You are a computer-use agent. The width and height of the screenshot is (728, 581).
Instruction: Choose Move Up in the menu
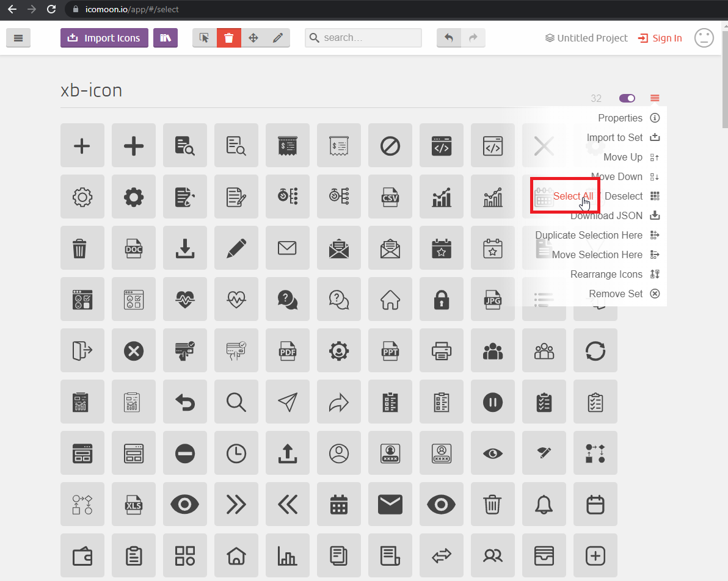pyautogui.click(x=631, y=157)
